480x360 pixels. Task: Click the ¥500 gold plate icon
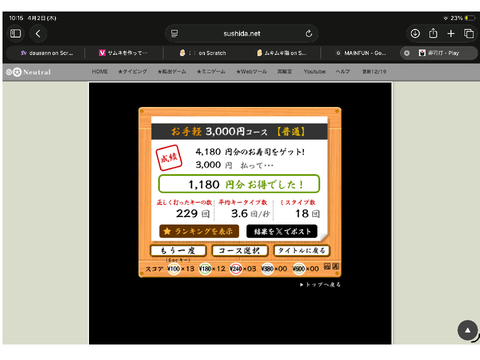(299, 269)
